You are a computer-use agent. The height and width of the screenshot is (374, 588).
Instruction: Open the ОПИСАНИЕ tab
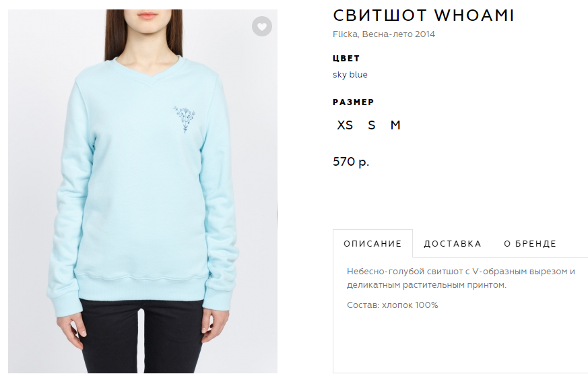372,243
